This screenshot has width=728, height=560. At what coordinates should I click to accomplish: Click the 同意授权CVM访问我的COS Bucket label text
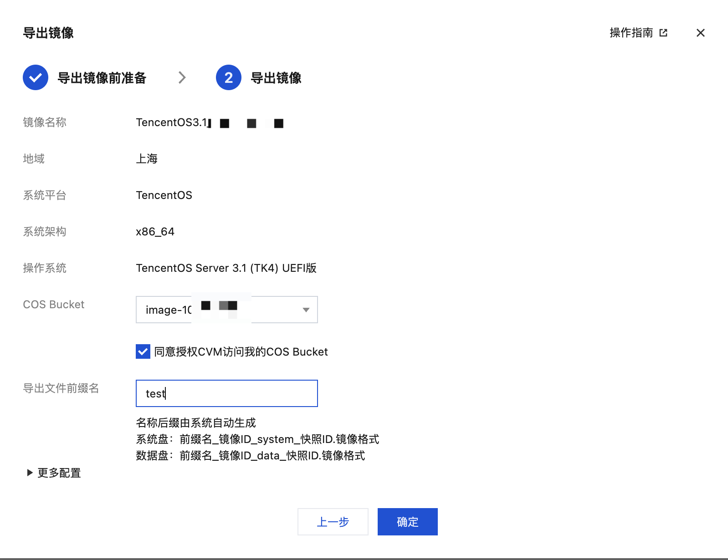click(241, 351)
